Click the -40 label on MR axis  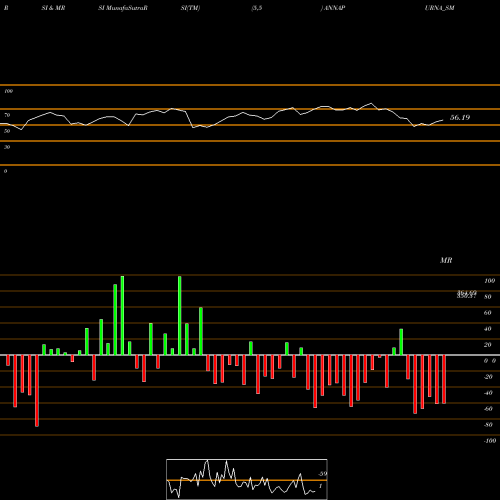(488, 393)
